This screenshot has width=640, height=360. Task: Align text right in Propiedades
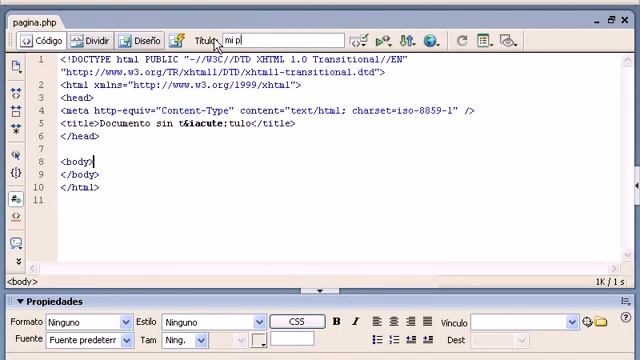(411, 322)
